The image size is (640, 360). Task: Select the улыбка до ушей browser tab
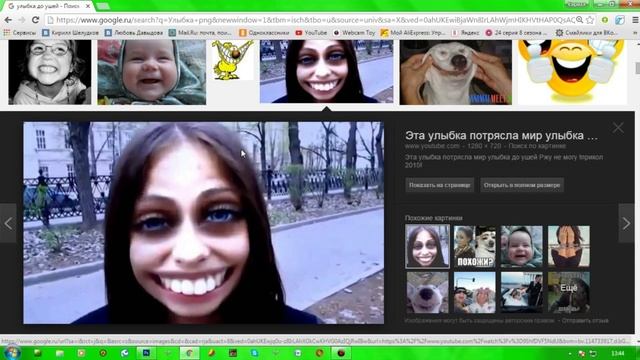[x=48, y=6]
